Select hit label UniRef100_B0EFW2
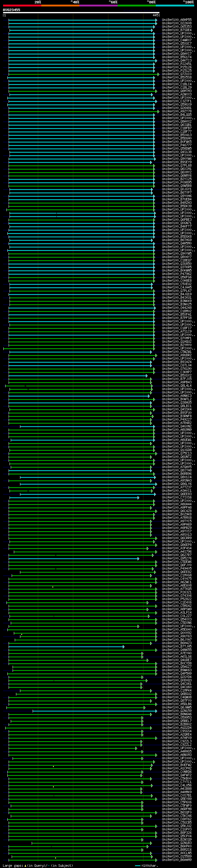Screen dimensions: 197x868 click(x=177, y=765)
